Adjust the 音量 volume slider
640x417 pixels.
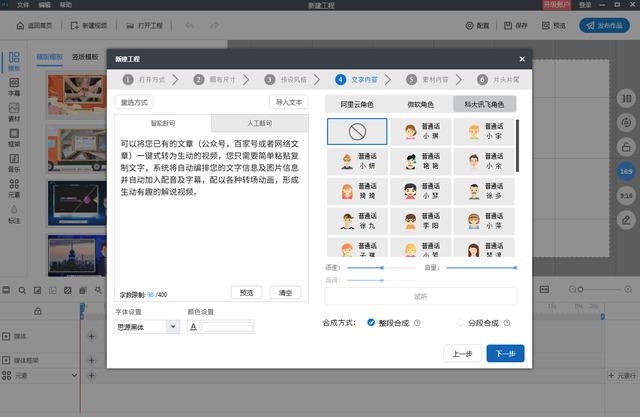coord(481,268)
